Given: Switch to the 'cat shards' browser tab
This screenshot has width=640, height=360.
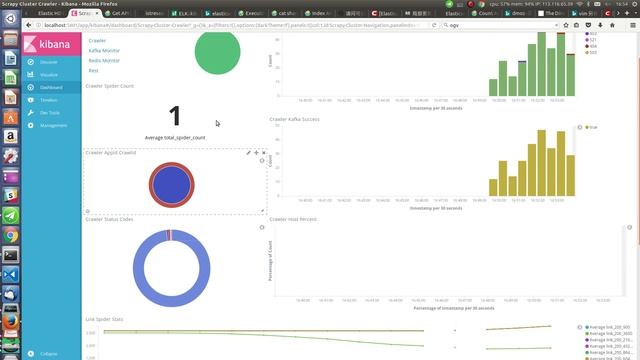Looking at the screenshot, I should tap(284, 13).
